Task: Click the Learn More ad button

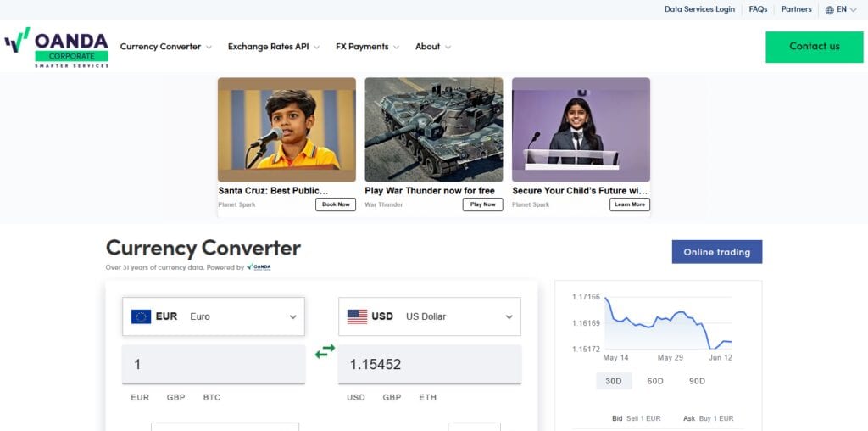Action: [630, 204]
